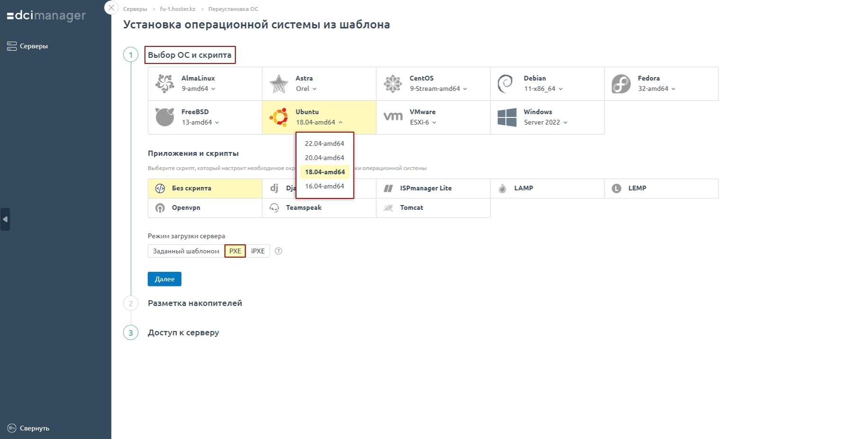
Task: Open the Серверы breadcrumb link
Action: point(135,9)
